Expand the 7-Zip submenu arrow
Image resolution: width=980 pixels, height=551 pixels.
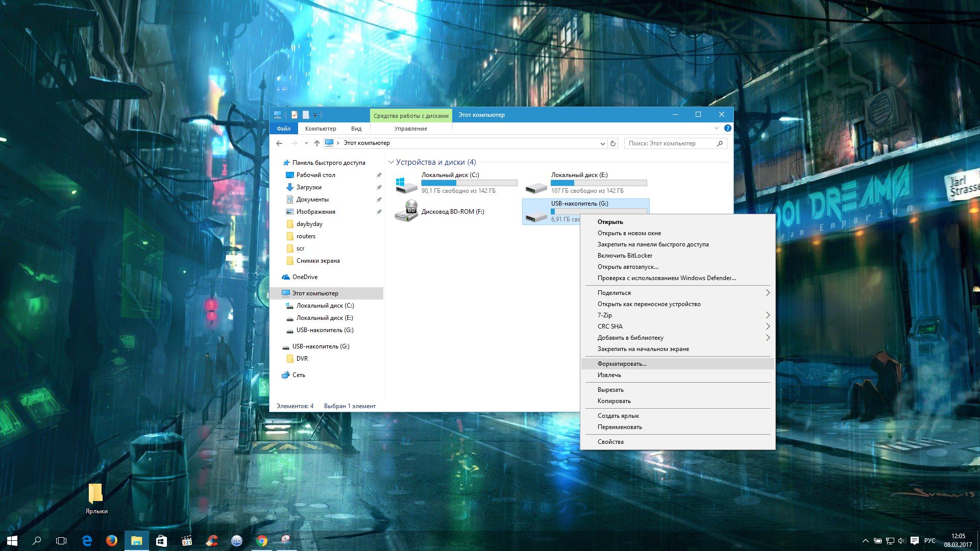tap(768, 315)
